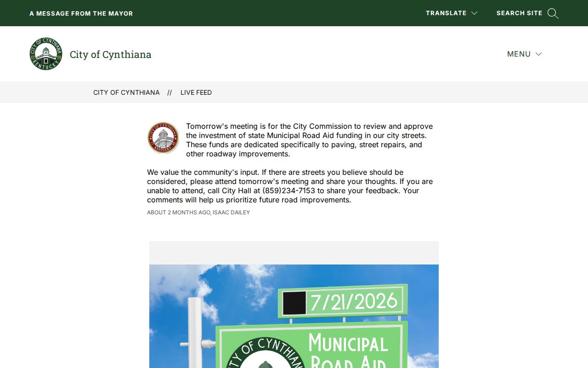Open the MENU navigation
This screenshot has width=588, height=368.
(525, 54)
